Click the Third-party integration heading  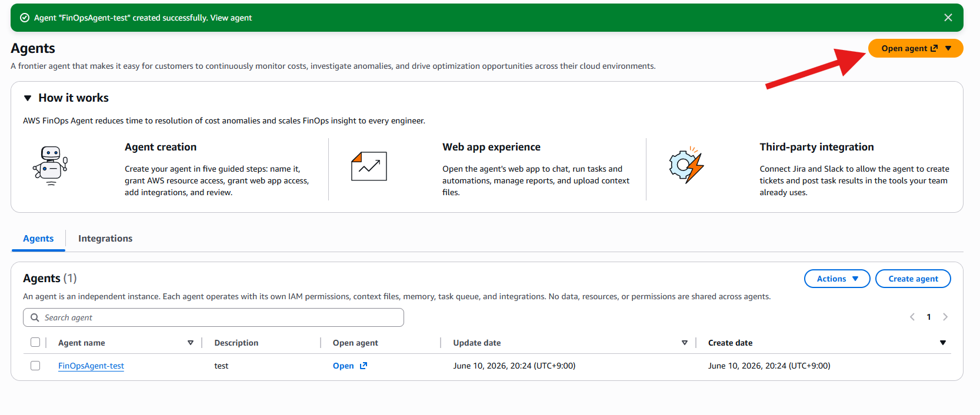[x=816, y=147]
